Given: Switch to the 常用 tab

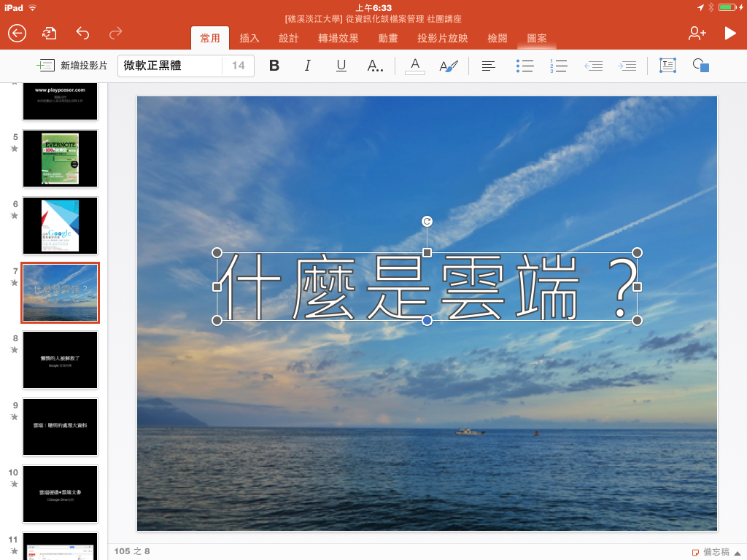Looking at the screenshot, I should point(210,38).
